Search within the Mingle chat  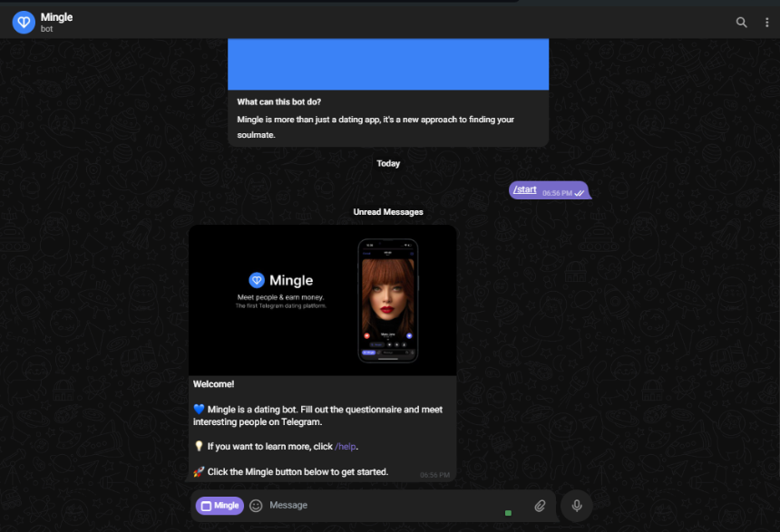[741, 23]
